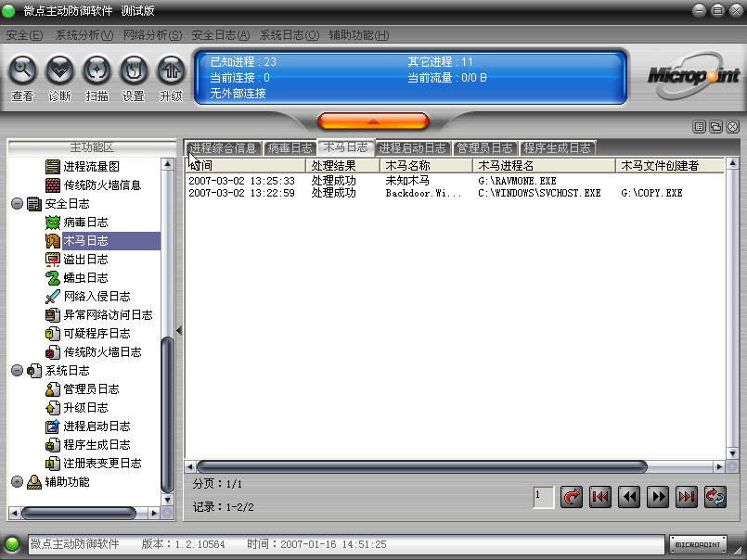The width and height of the screenshot is (747, 560).
Task: Click the 溢出日志 icon
Action: (x=52, y=260)
